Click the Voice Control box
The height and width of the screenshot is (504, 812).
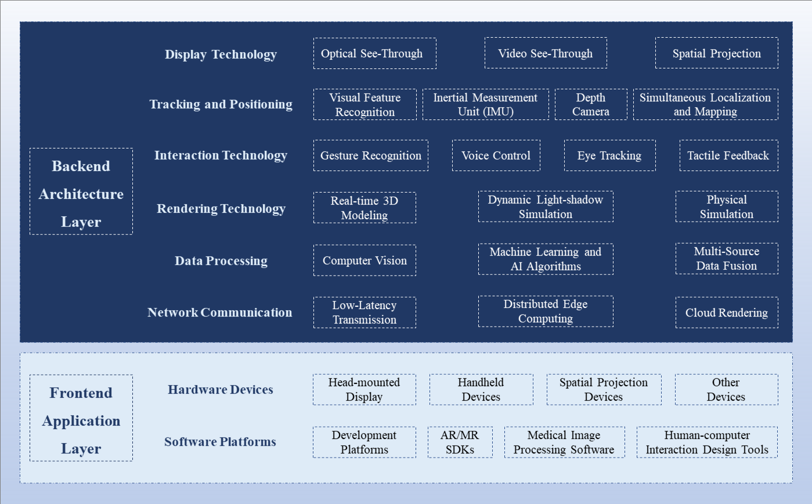[496, 155]
